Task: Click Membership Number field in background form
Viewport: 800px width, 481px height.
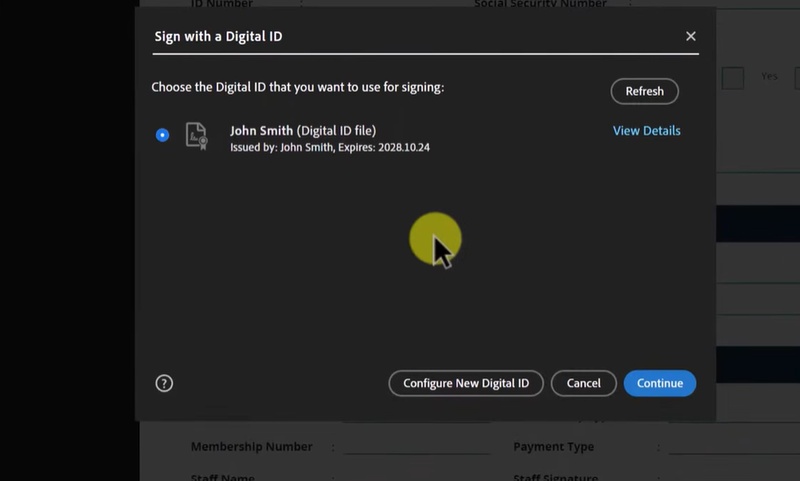Action: [417, 446]
